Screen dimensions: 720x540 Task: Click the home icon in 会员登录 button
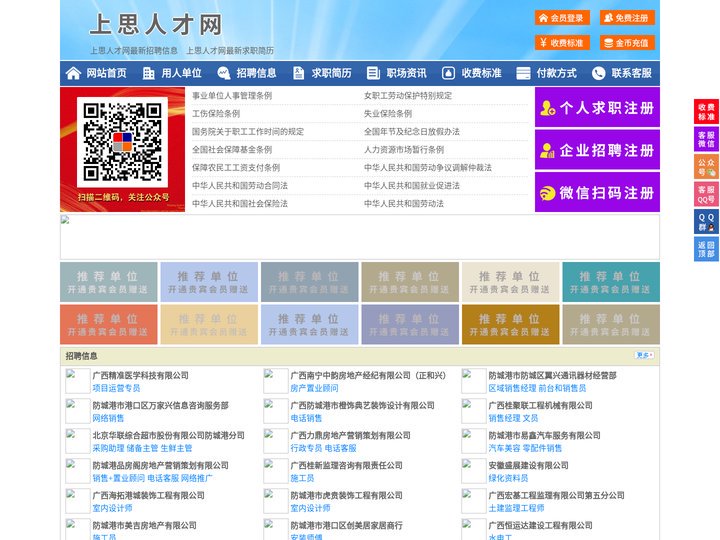[544, 18]
